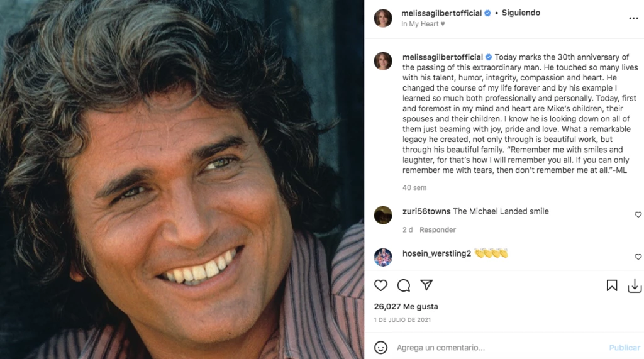Click the Siguiendo following button
644x359 pixels.
click(521, 13)
